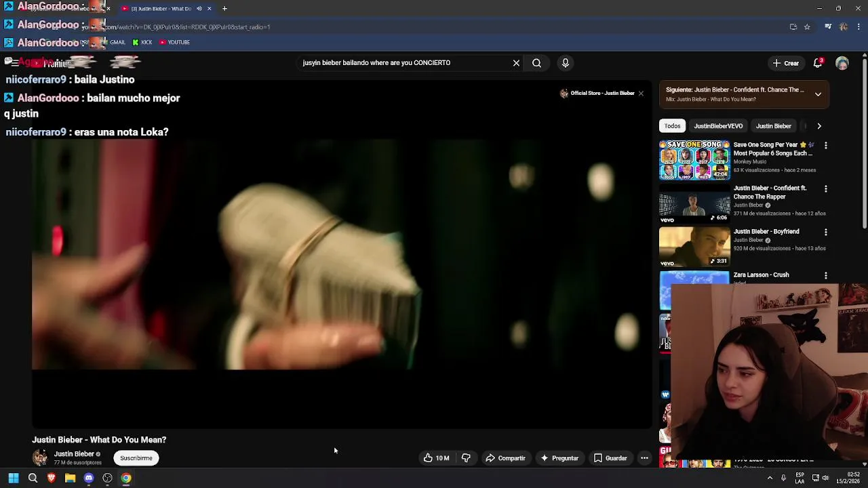The height and width of the screenshot is (488, 868).
Task: Open Justin Bieber channel name link
Action: [x=74, y=454]
